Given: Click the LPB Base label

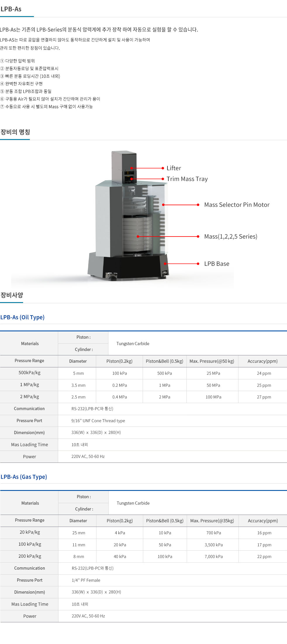Looking at the screenshot, I should click(x=217, y=264).
